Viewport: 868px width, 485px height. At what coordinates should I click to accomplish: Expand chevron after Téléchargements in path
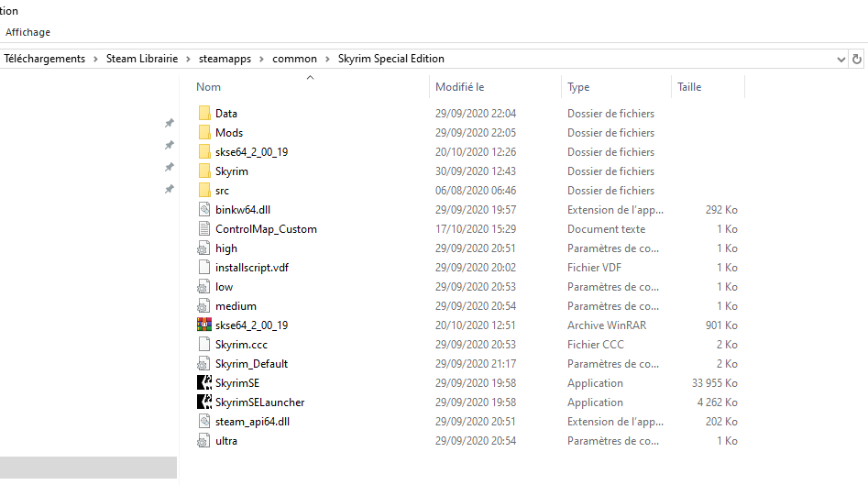[95, 60]
